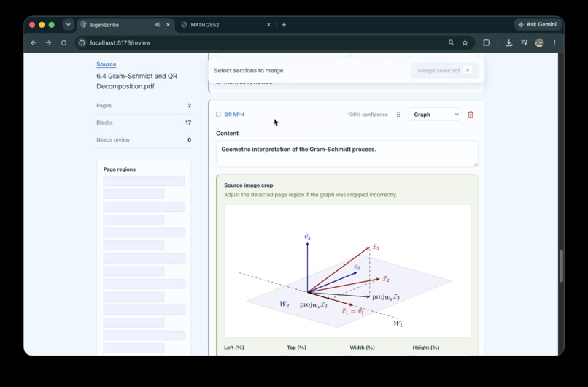Bookmark this page with the star icon
Image resolution: width=588 pixels, height=387 pixels.
(465, 43)
